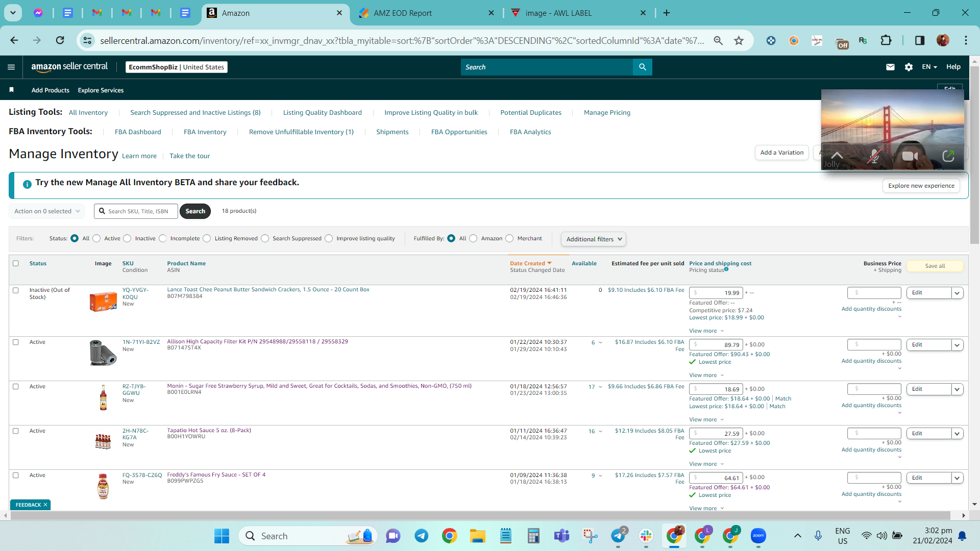Open the Chrome three-dot menu
Viewport: 980px width, 551px height.
tap(966, 40)
